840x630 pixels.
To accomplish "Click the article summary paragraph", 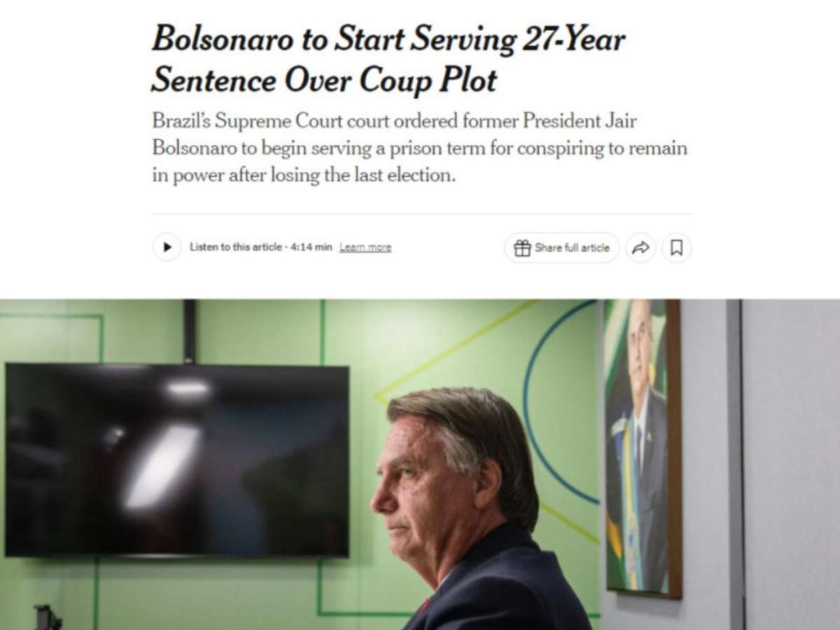I will pyautogui.click(x=419, y=148).
